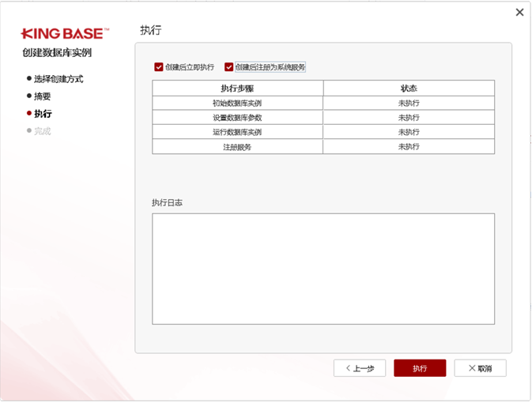The width and height of the screenshot is (532, 403).
Task: Cancel the wizard with 取消 button
Action: click(x=480, y=368)
